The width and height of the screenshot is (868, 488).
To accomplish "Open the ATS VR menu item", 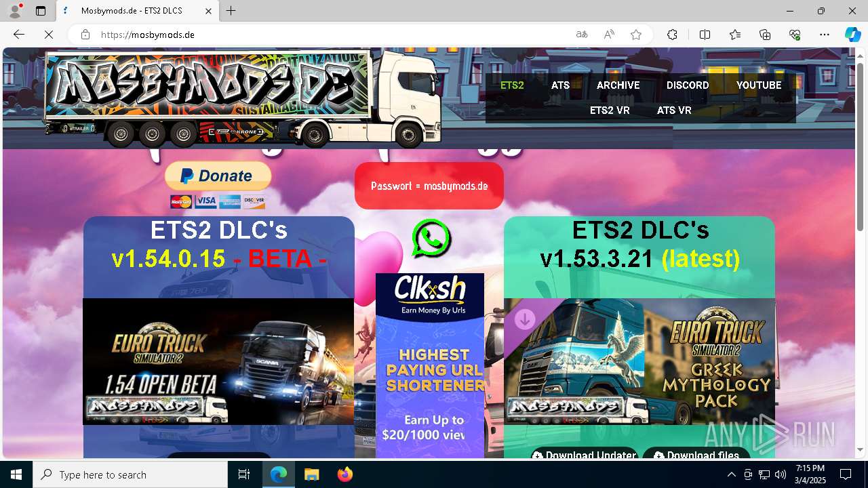I will click(674, 110).
